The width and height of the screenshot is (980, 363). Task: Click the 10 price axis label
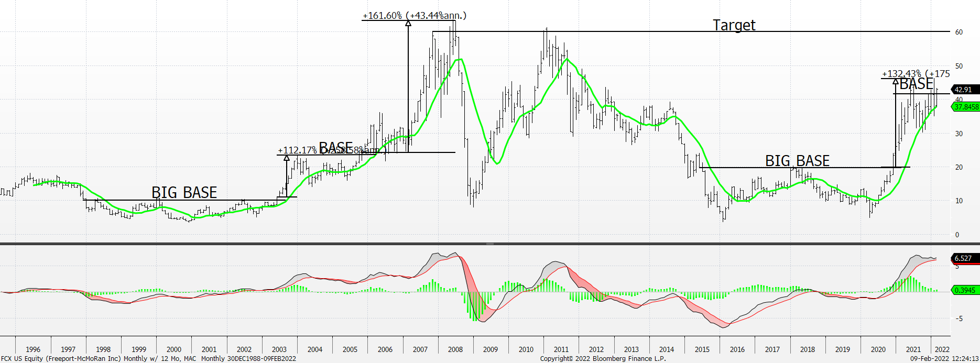(959, 201)
